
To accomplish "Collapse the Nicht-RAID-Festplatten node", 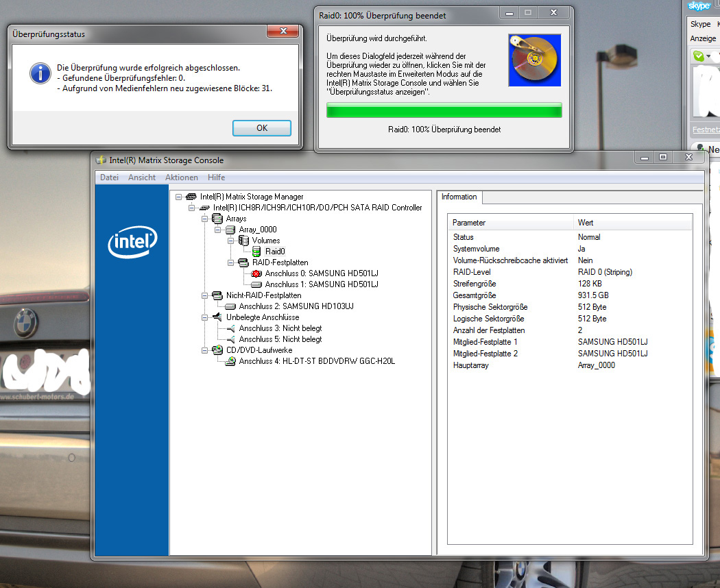I will tap(205, 295).
